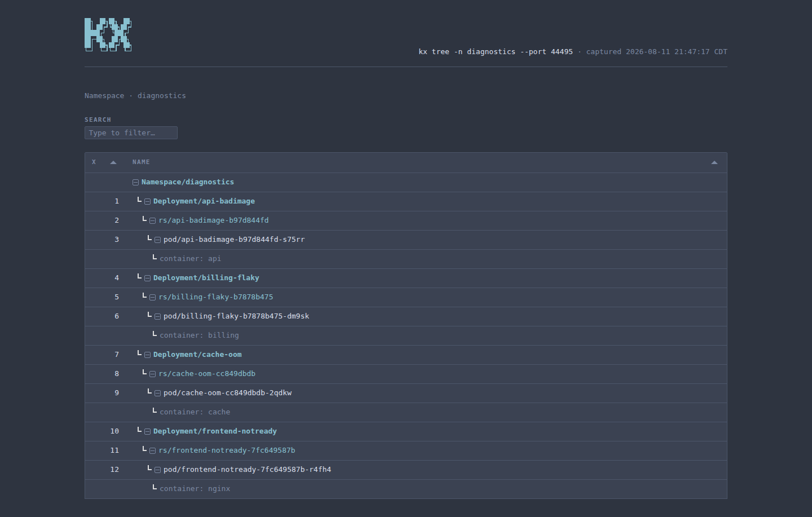
Task: Select the 'container: cache' row
Action: point(405,412)
